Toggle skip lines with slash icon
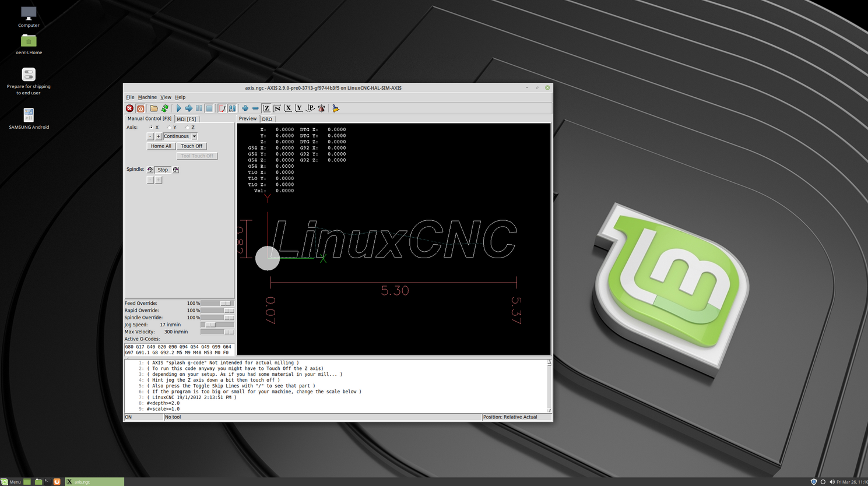Screen dimensions: 868x486 click(x=222, y=108)
